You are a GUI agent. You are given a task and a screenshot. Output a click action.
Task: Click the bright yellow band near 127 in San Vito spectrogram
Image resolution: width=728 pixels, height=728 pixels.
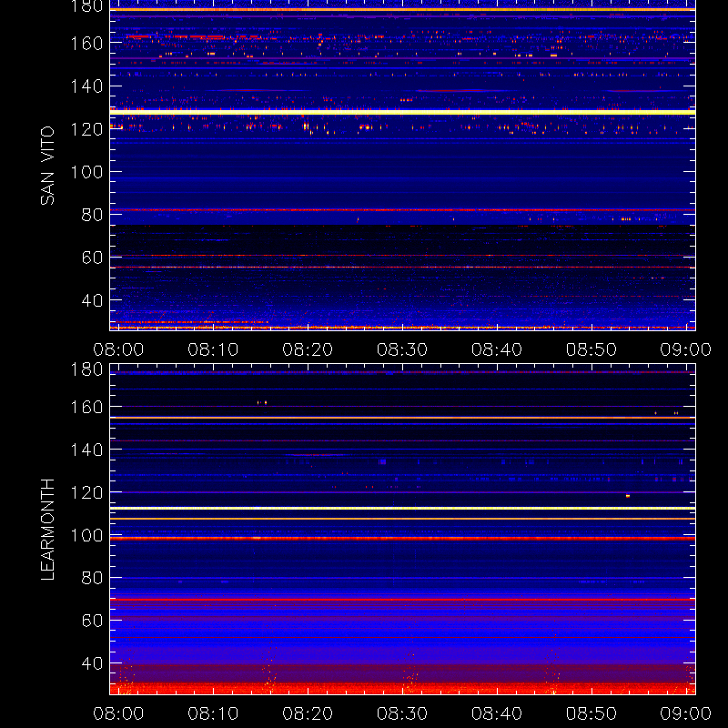tap(402, 112)
